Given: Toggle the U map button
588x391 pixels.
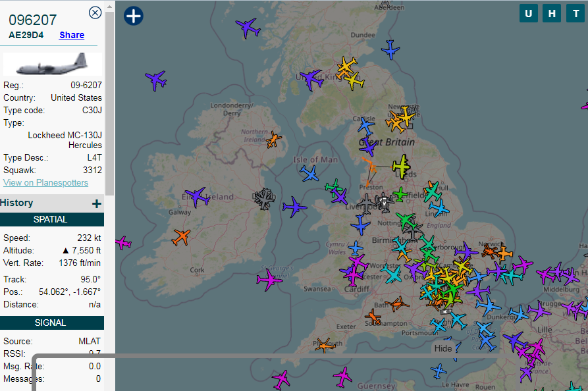Looking at the screenshot, I should (529, 14).
